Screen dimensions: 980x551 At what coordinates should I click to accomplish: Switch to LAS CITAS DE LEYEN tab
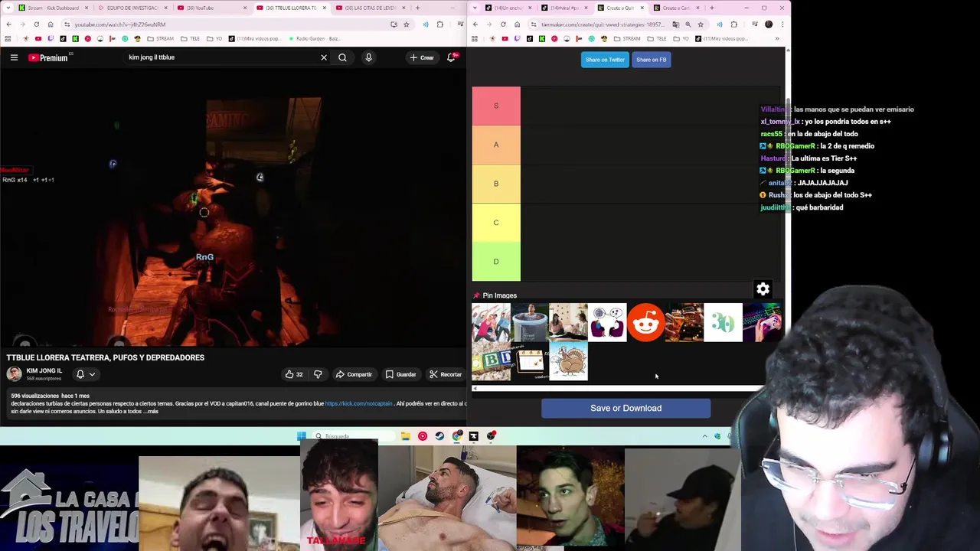pyautogui.click(x=370, y=8)
